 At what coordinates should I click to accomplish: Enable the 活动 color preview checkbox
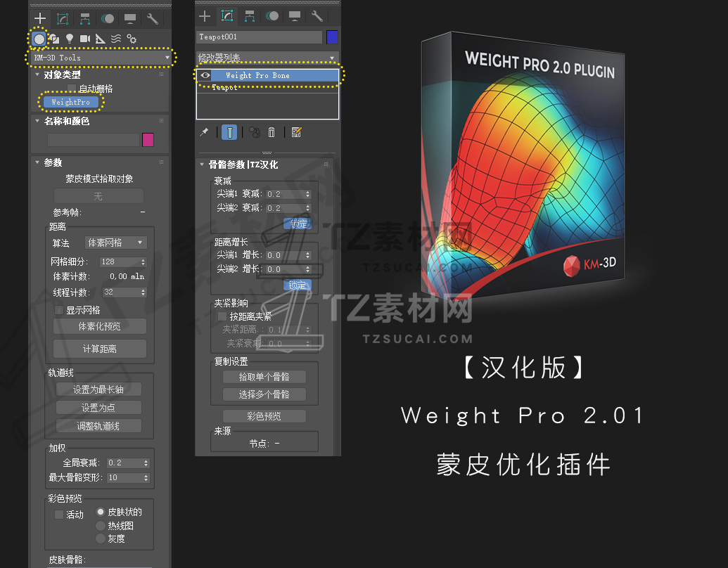59,515
